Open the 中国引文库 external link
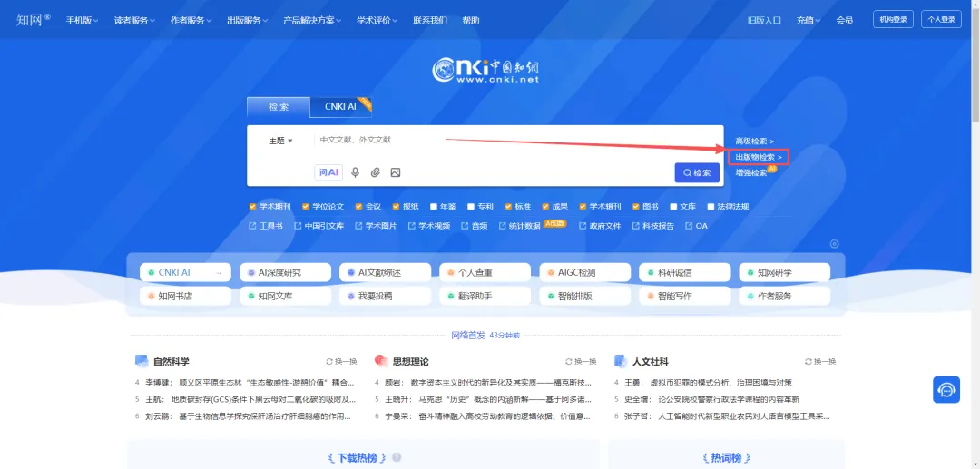This screenshot has width=980, height=469. [x=319, y=226]
